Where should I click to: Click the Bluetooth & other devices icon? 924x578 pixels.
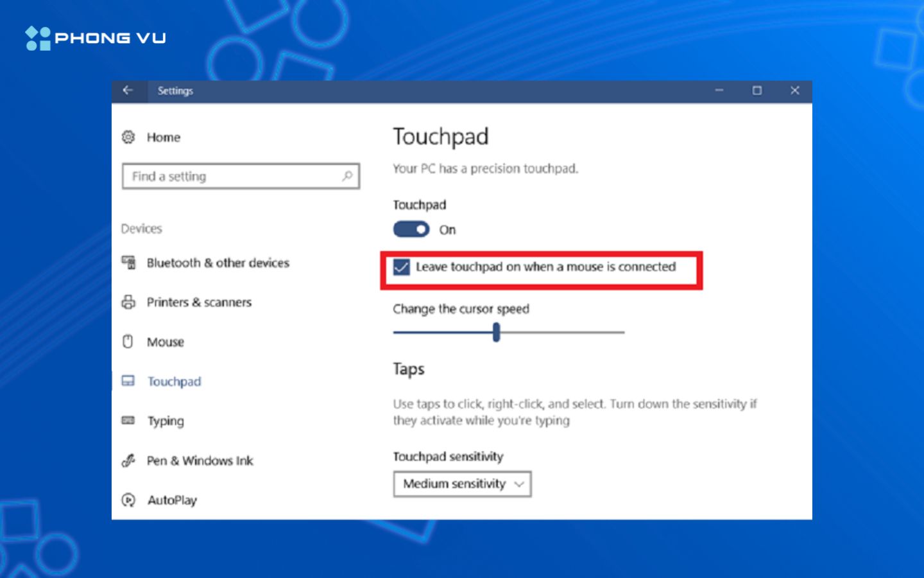pyautogui.click(x=129, y=263)
